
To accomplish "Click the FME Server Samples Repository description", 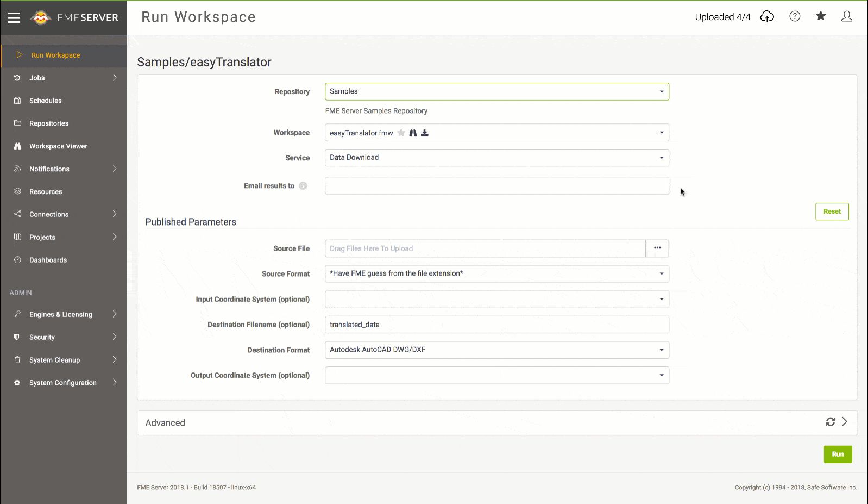I will tap(376, 111).
